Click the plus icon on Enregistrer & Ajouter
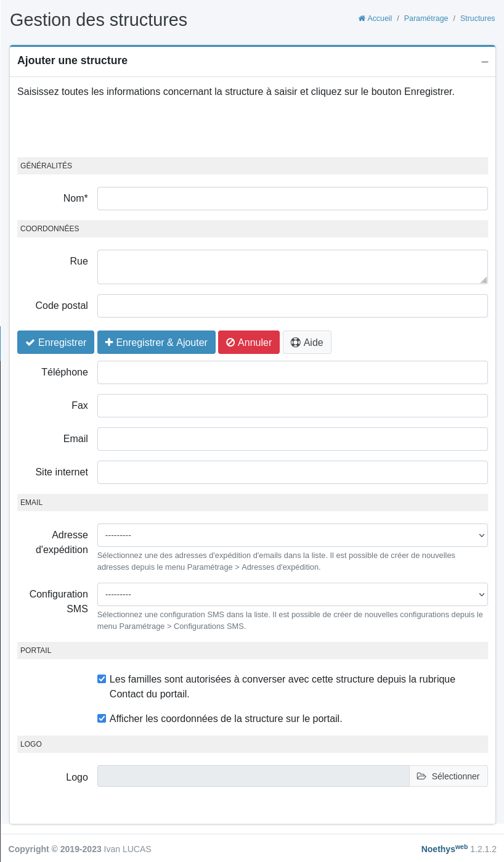 tap(109, 342)
